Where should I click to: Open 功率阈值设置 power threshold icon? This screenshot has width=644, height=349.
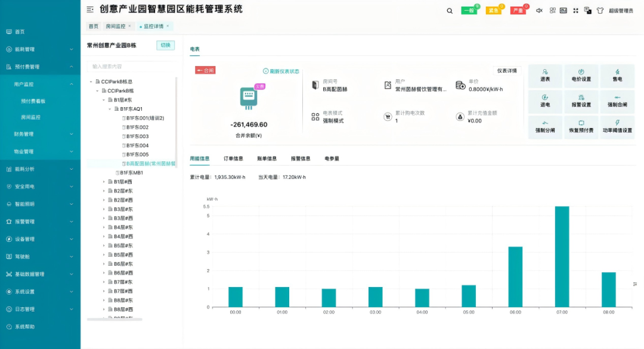click(x=617, y=127)
